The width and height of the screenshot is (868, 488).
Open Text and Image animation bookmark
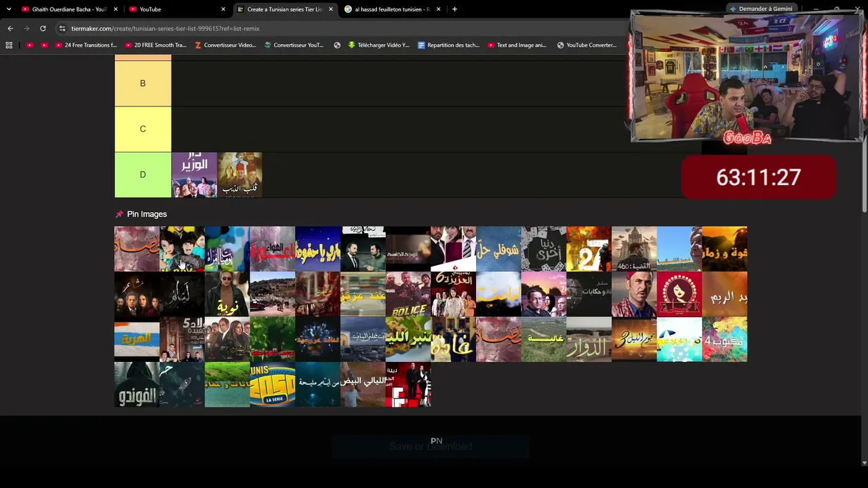(x=517, y=45)
